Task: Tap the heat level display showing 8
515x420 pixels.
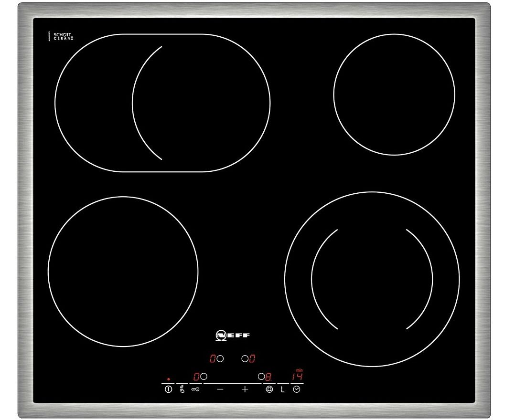Action: (x=268, y=377)
